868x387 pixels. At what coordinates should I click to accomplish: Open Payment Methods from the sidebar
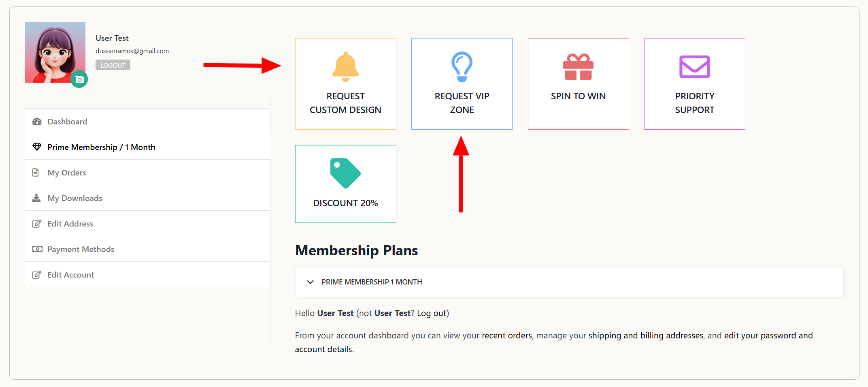point(81,249)
